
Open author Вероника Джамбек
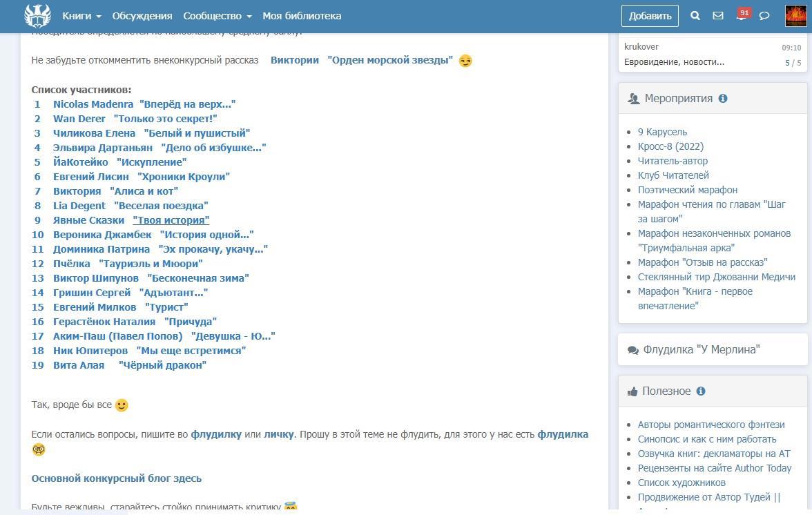point(102,235)
